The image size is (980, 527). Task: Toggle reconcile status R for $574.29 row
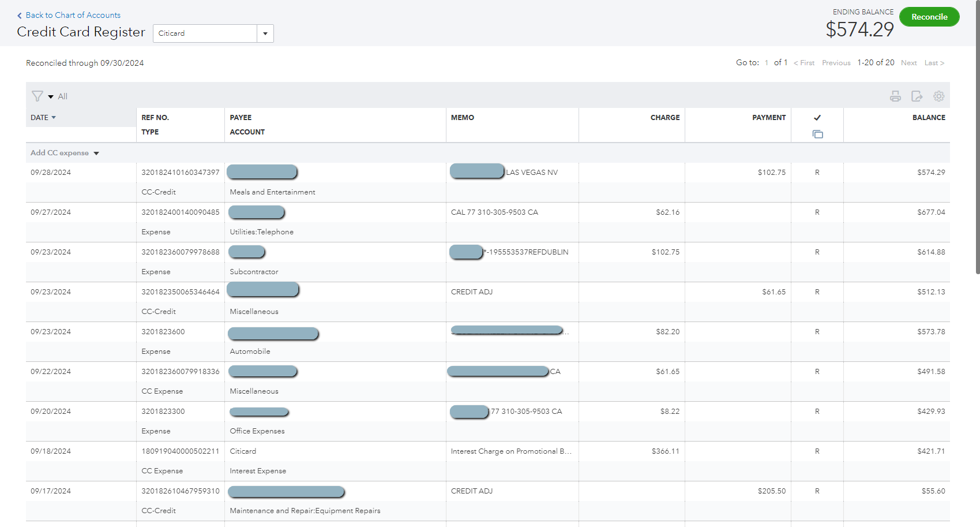pos(817,173)
